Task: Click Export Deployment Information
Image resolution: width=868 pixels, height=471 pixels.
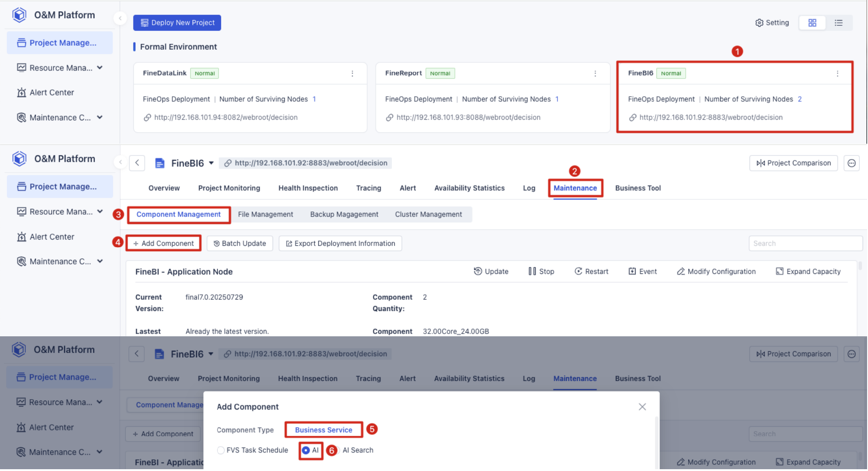Action: [x=340, y=243]
